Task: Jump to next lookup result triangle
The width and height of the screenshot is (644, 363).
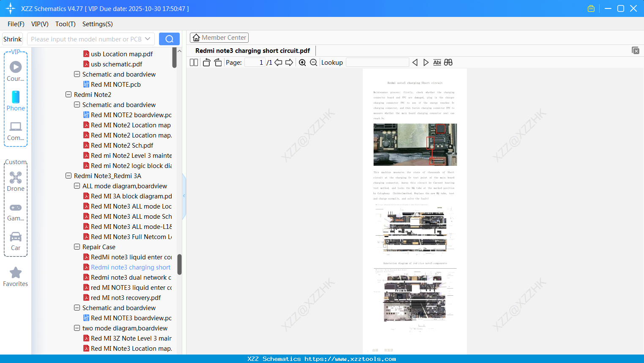Action: pos(426,63)
